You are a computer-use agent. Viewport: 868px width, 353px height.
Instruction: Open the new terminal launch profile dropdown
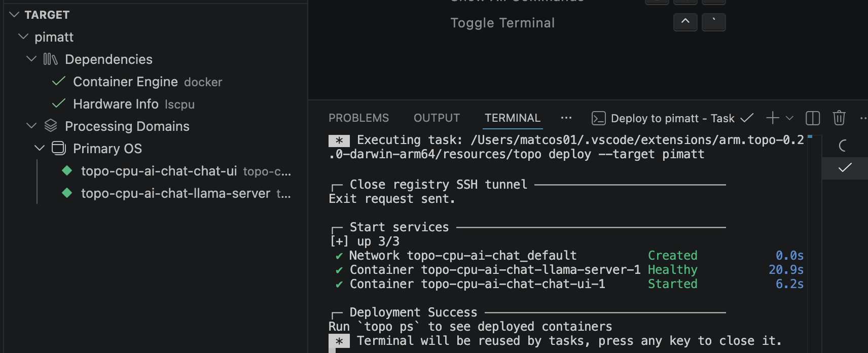[x=789, y=118]
